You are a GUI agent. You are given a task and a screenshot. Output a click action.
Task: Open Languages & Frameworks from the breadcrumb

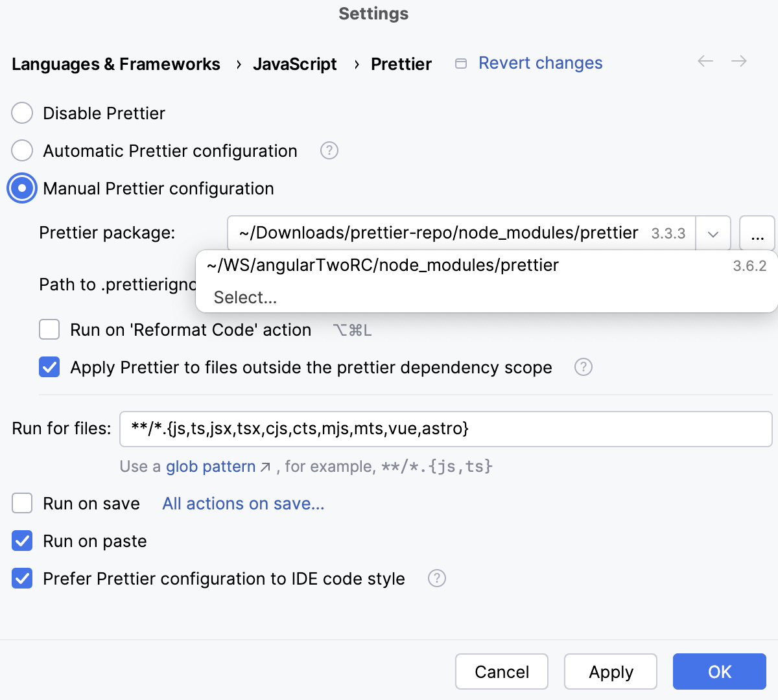coord(115,64)
